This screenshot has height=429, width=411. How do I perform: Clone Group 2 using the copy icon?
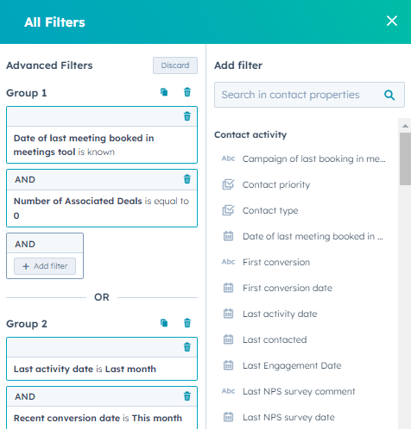click(164, 323)
